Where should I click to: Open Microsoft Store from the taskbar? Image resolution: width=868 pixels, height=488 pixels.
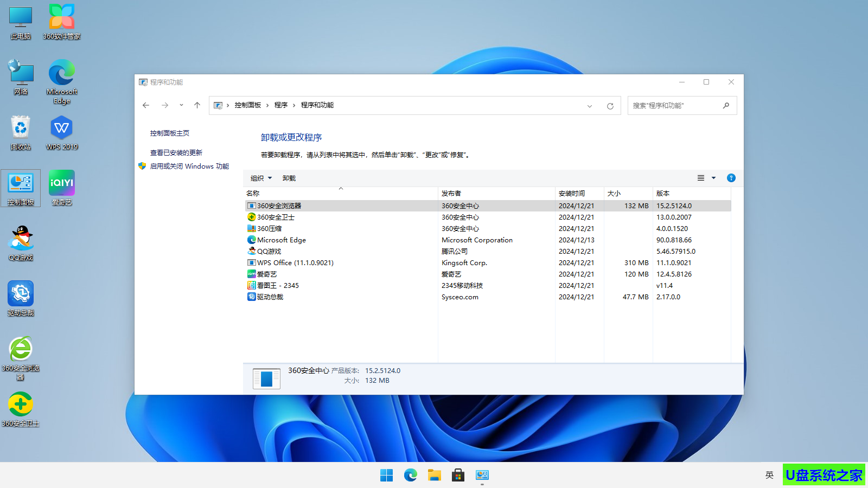(x=458, y=476)
